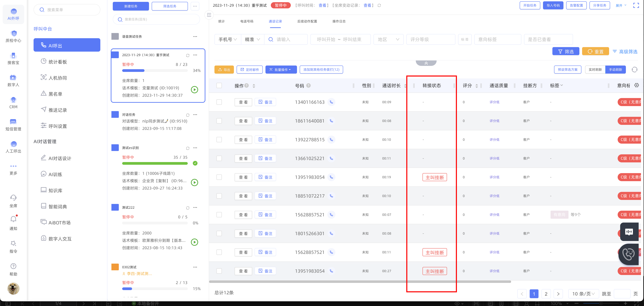Click the 导入号码 button
Image resolution: width=644 pixels, height=306 pixels.
pos(553,5)
